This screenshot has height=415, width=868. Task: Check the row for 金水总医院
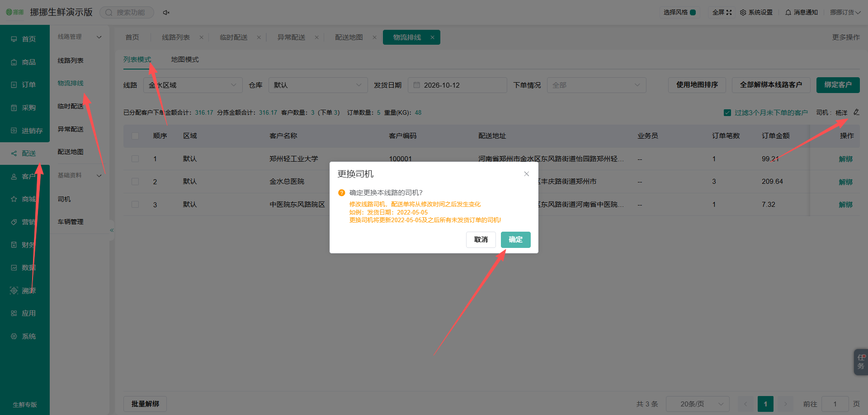(x=135, y=182)
